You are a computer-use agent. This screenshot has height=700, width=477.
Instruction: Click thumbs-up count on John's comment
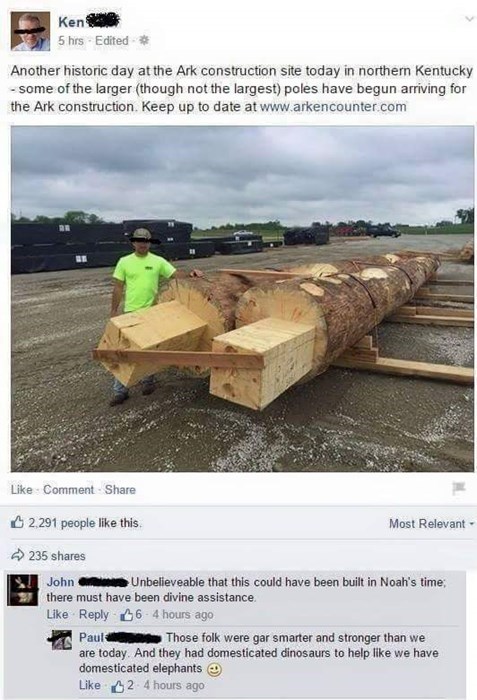(x=131, y=615)
